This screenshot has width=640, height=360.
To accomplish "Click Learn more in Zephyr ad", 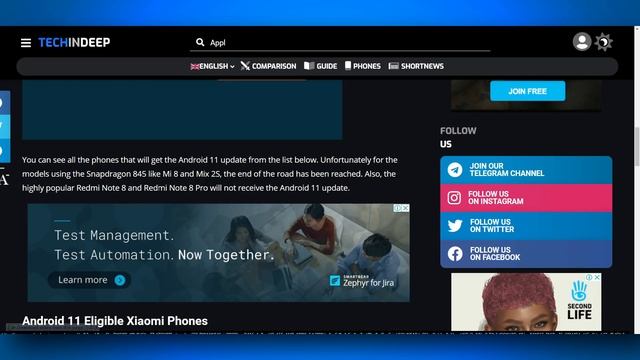I will (x=90, y=280).
